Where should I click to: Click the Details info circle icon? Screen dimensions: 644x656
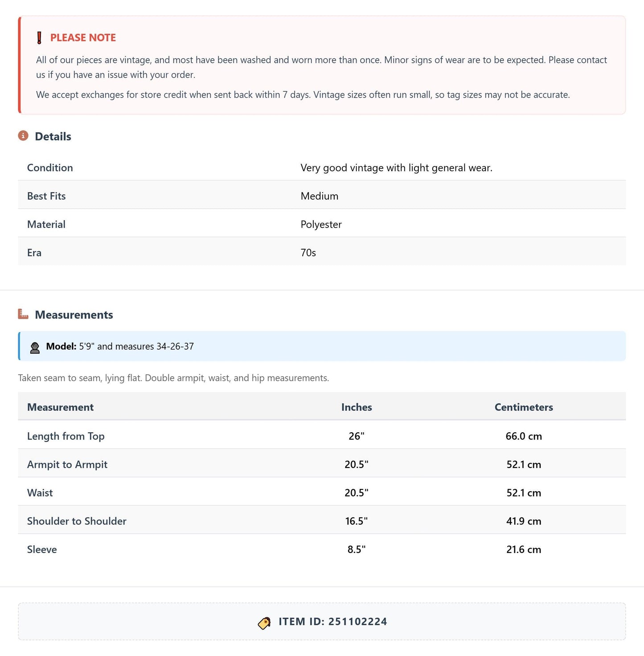[x=23, y=135]
